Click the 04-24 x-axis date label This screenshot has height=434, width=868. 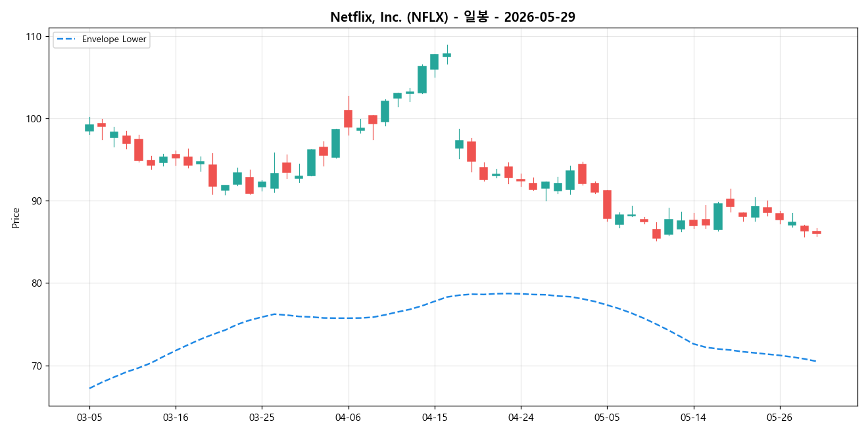click(x=520, y=417)
